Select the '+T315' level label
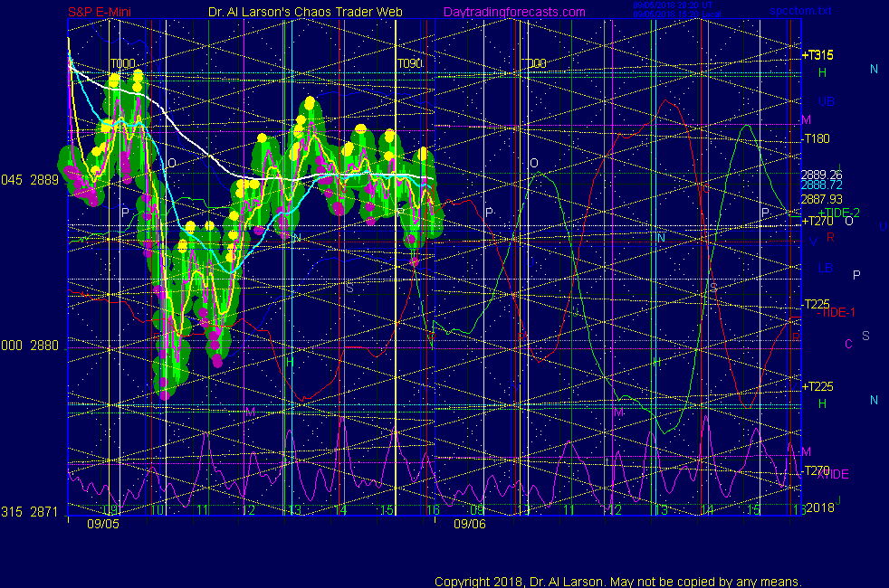This screenshot has height=588, width=889. click(x=817, y=55)
